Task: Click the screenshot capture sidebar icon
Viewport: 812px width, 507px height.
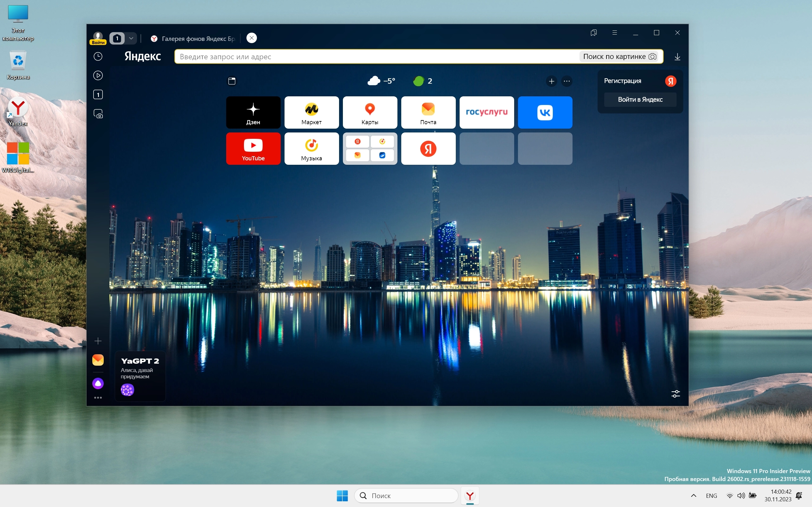Action: [98, 114]
